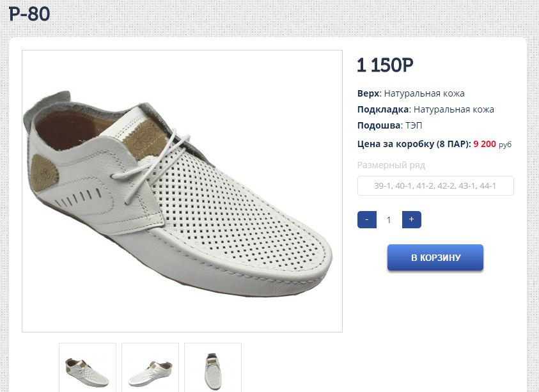Viewport: 539px width, 392px height.
Task: Click the ТЭП sole material text
Action: tap(414, 125)
